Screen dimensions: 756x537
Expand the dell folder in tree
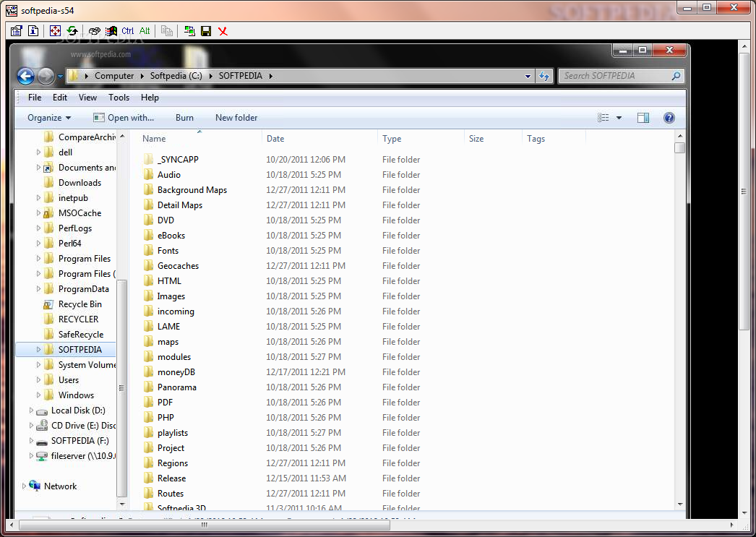38,152
